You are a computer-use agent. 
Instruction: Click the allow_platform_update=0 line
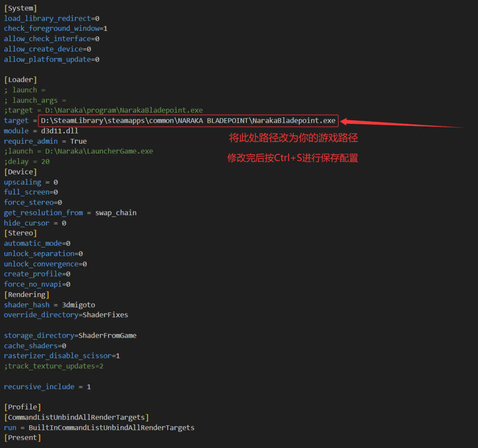click(51, 59)
